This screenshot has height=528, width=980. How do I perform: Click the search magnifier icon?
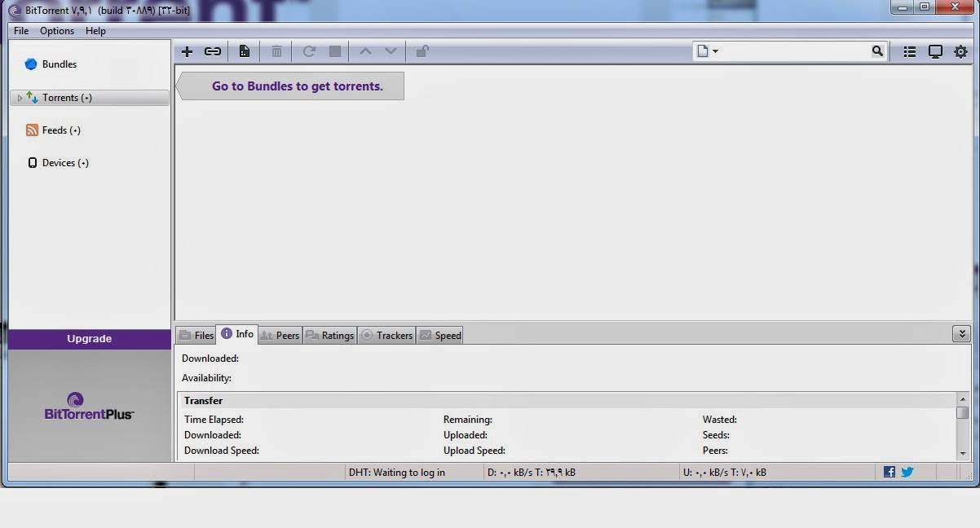877,51
